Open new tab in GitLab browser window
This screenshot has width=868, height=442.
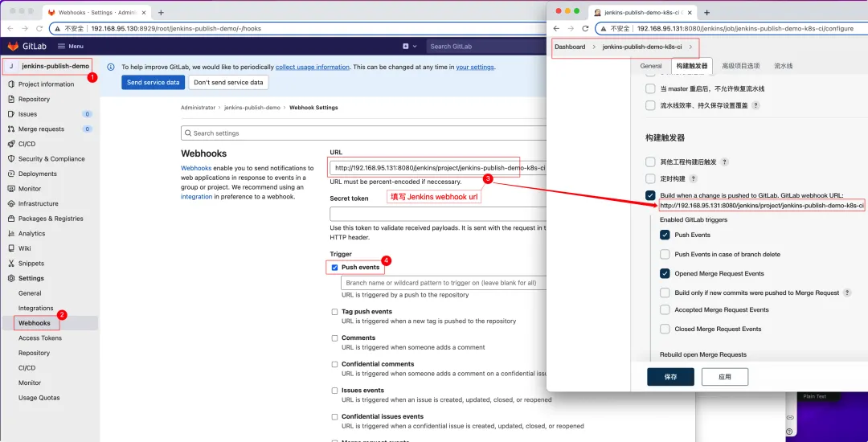click(x=161, y=12)
